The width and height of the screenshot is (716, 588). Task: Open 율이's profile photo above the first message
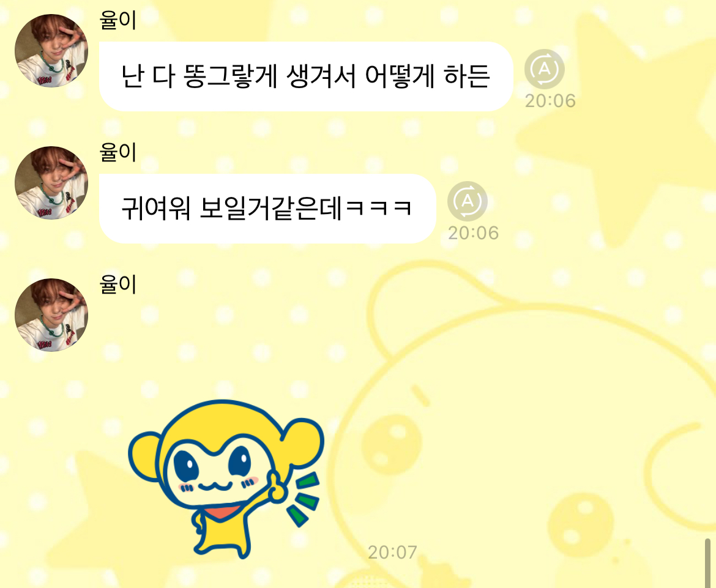(51, 50)
